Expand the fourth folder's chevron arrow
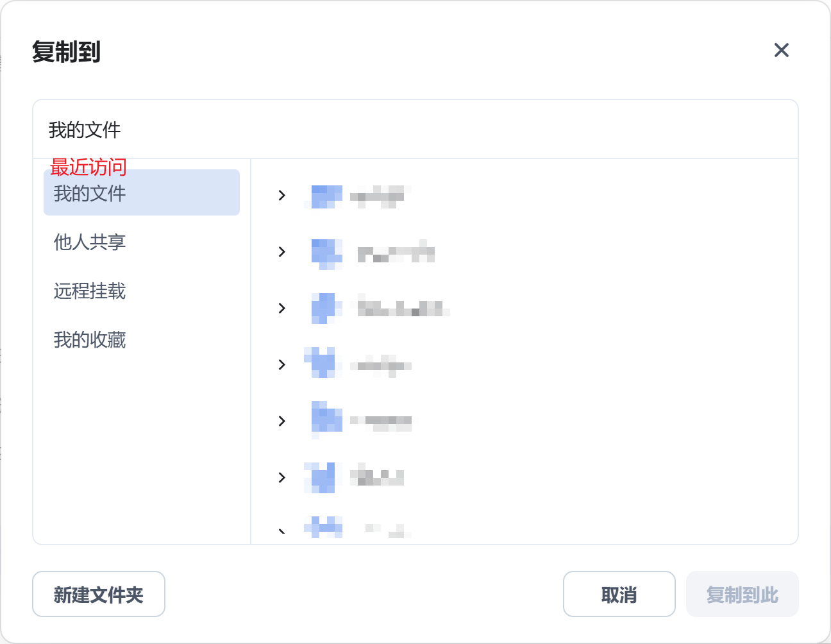 [x=281, y=365]
